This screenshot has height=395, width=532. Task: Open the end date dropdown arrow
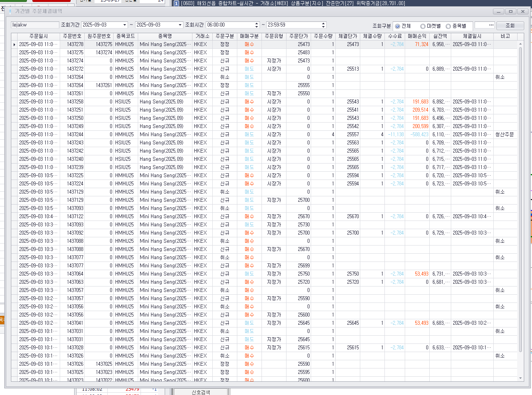point(180,25)
